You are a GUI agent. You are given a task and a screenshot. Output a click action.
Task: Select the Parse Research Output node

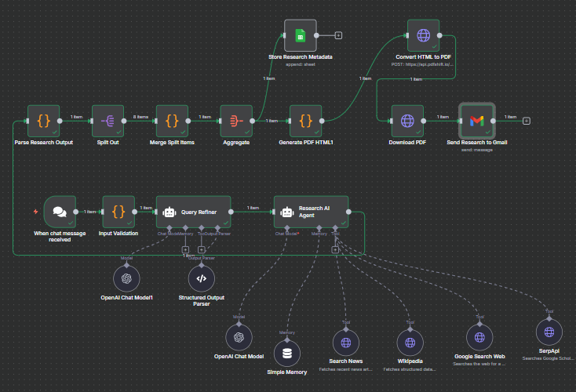tap(44, 121)
